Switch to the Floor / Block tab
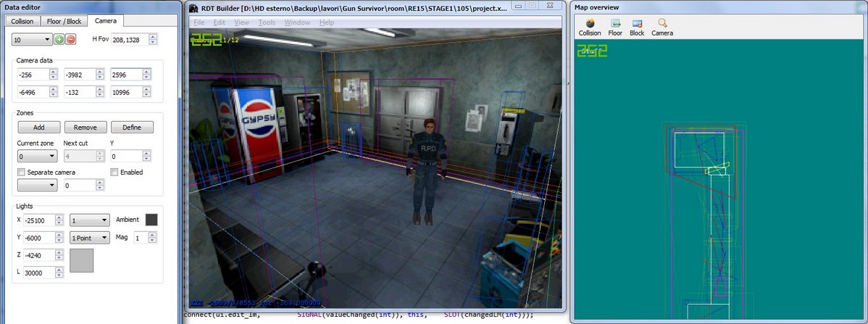Viewport: 868px width, 324px height. 64,21
